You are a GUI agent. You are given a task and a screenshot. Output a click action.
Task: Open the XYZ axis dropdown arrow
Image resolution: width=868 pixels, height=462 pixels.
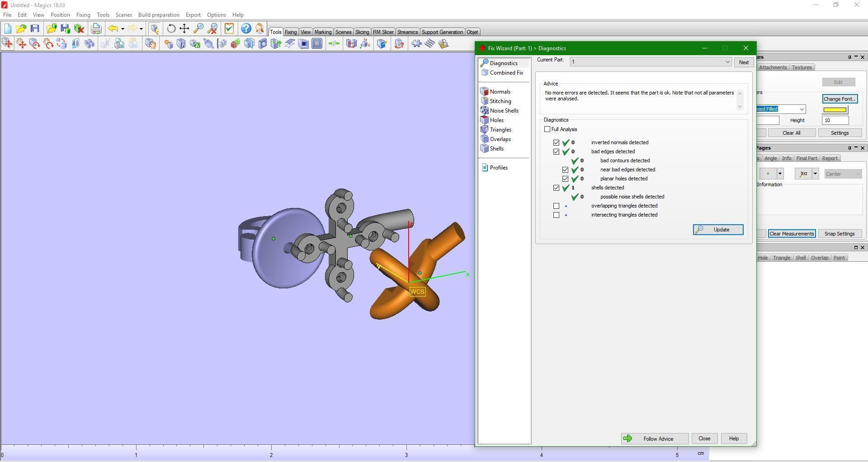coord(816,174)
